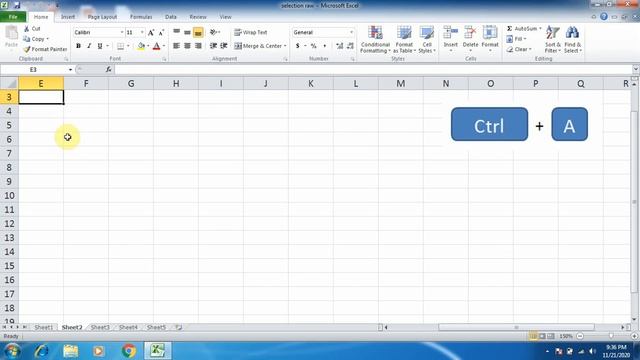Open Chrome from the taskbar

(129, 351)
